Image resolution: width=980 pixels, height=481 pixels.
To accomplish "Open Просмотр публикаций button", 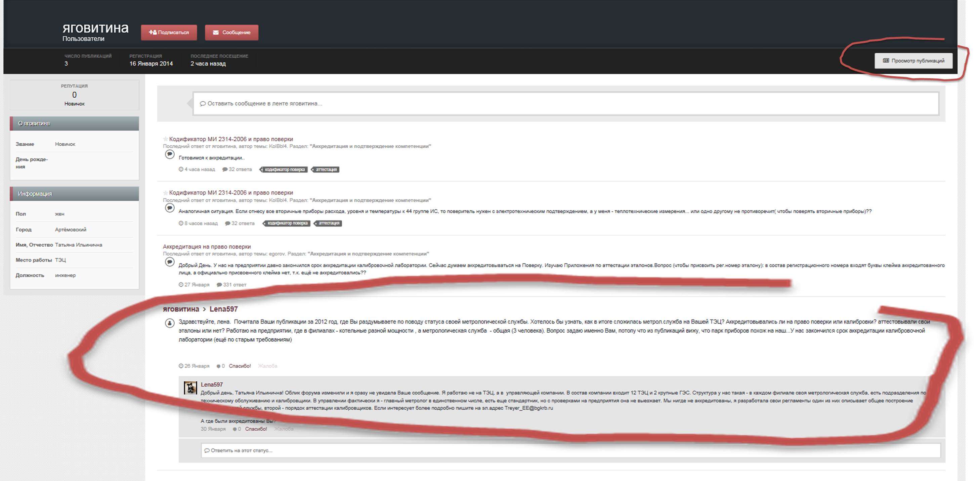I will click(x=913, y=61).
